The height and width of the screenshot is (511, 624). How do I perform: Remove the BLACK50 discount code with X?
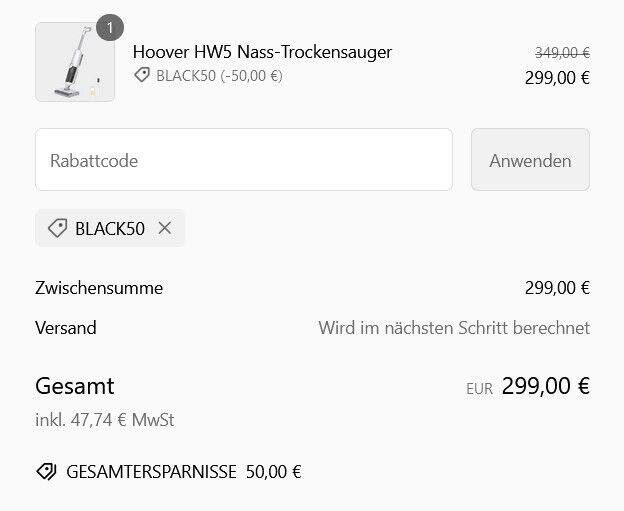point(164,228)
